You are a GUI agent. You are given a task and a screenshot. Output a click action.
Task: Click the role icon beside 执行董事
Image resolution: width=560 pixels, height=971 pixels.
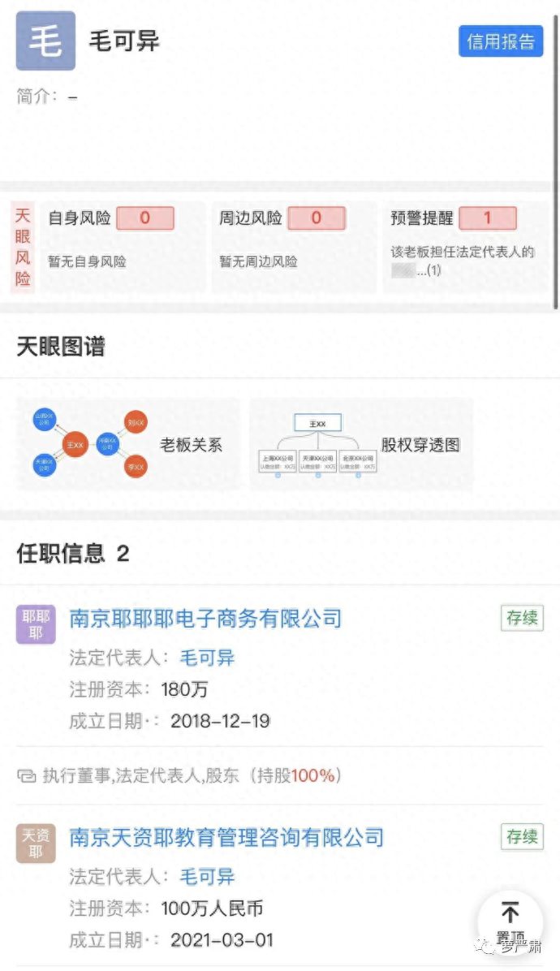point(26,776)
